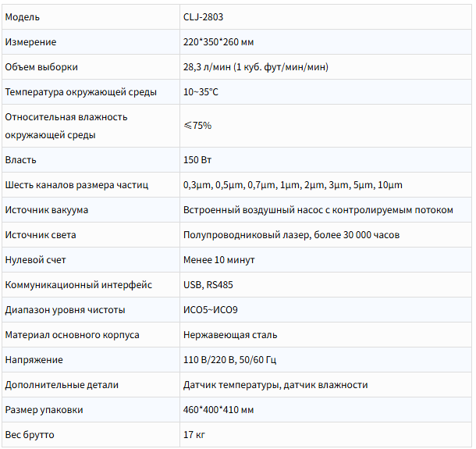Click the particle sizes list 0,3μm to 10μm
Viewport: 476px width, 449px height.
point(293,185)
